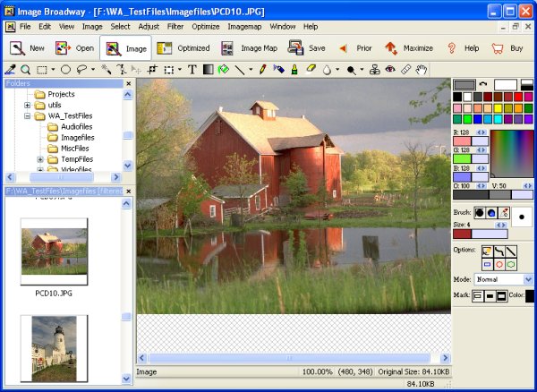Toggle the Optimized view mode button
The height and width of the screenshot is (392, 537).
coord(183,47)
